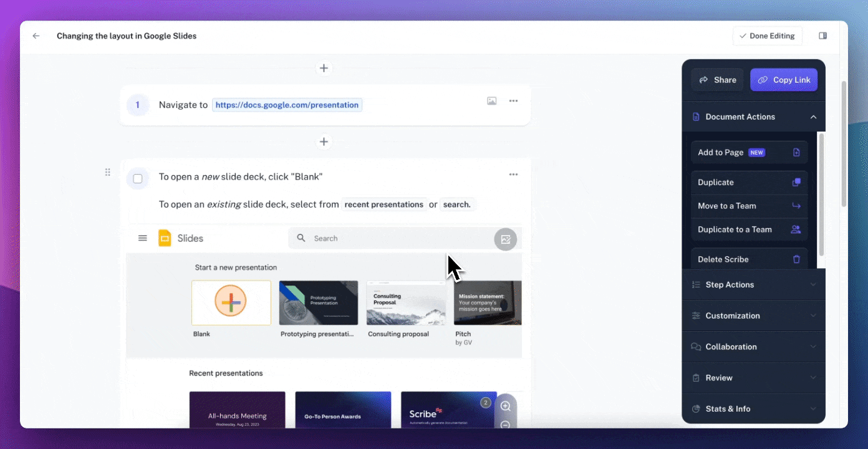Click the Customization sliders icon
Viewport: 868px width, 449px height.
tap(697, 316)
